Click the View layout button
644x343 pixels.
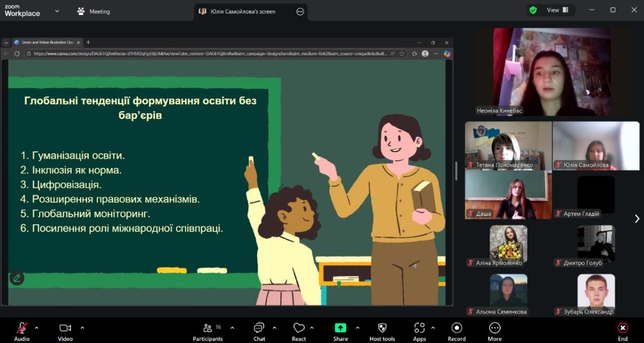[556, 10]
